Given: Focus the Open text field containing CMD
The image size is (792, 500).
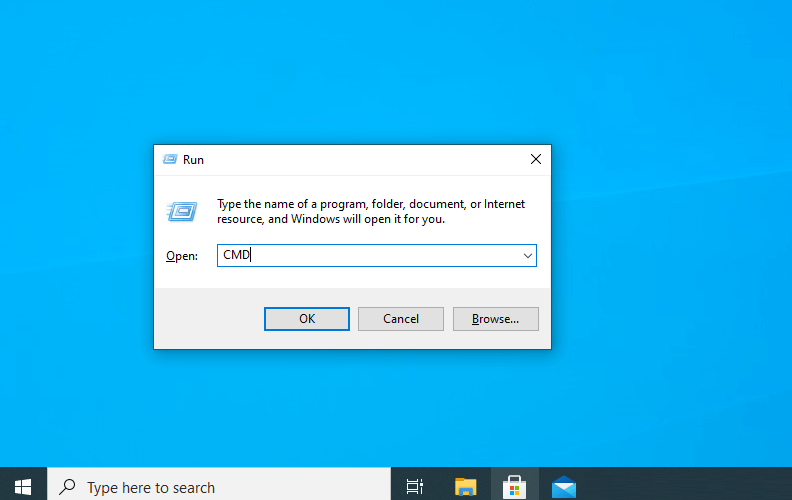Looking at the screenshot, I should tap(377, 256).
